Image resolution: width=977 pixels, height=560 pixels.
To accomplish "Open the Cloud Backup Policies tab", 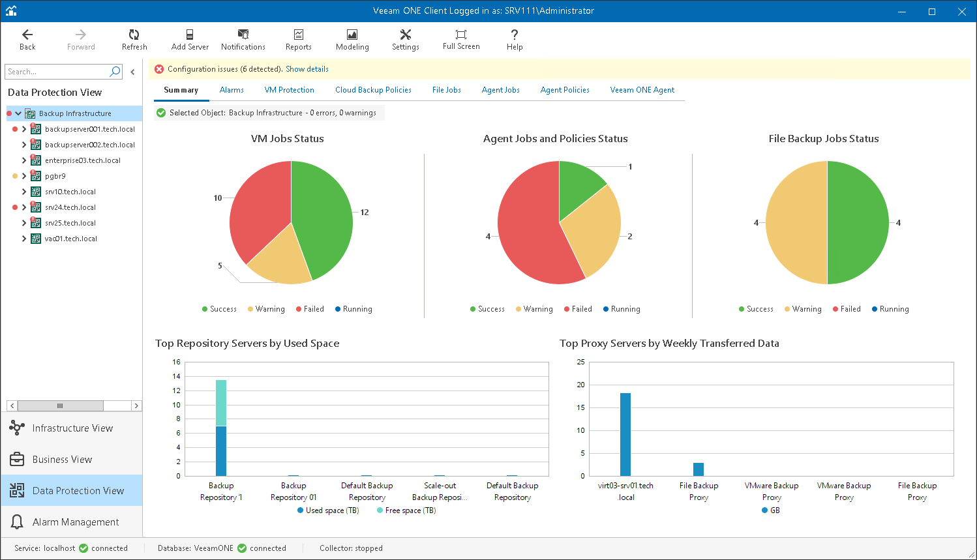I will pyautogui.click(x=373, y=90).
